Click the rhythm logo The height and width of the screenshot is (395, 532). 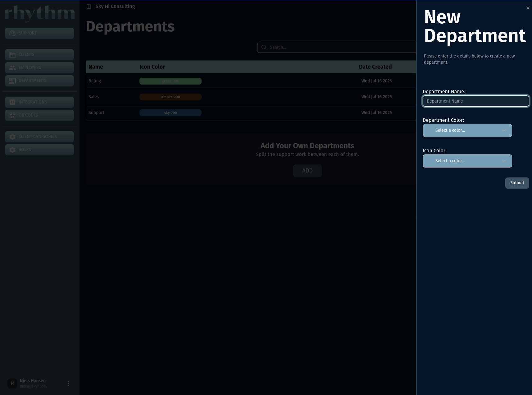click(x=39, y=13)
